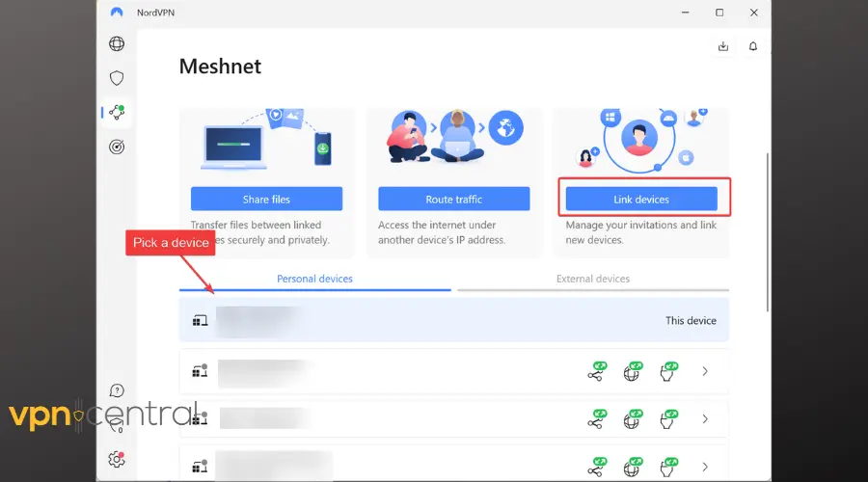This screenshot has width=868, height=482.
Task: Maximize the NordVPN window
Action: coord(719,13)
